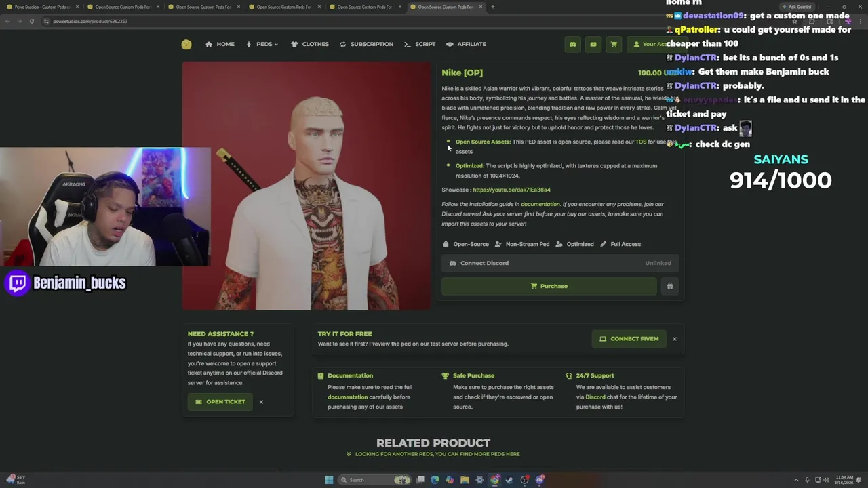This screenshot has height=488, width=868.
Task: Click the Connect Discord button
Action: click(559, 263)
